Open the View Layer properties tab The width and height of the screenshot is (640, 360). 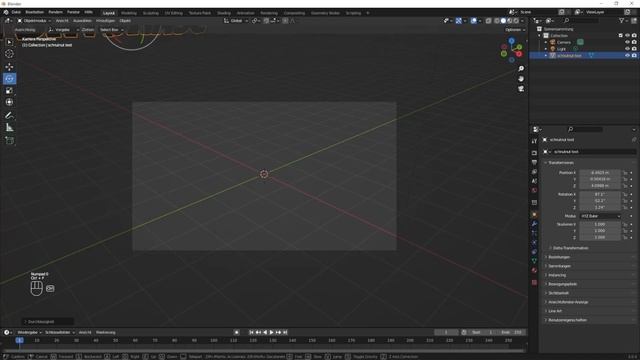pos(534,172)
